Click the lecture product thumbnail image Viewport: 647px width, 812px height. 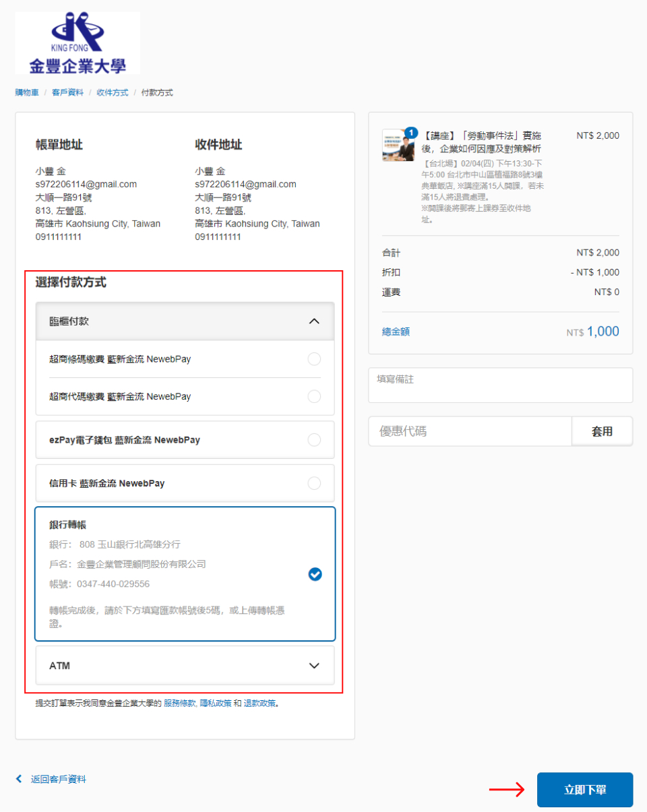click(x=398, y=145)
